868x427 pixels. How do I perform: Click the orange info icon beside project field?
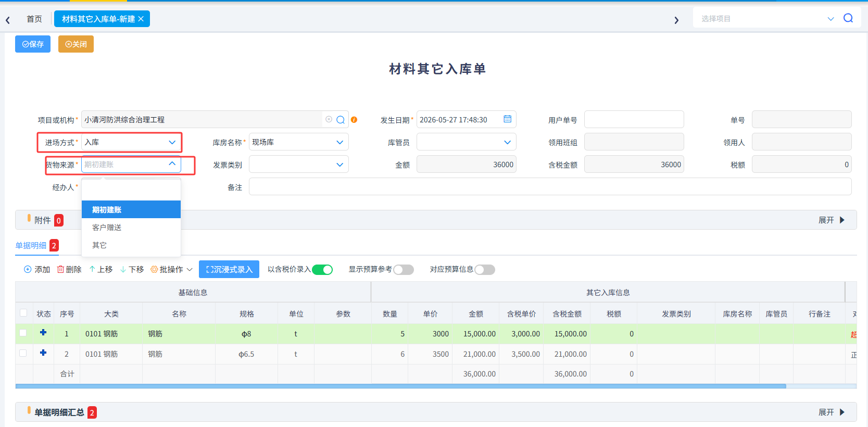[354, 120]
